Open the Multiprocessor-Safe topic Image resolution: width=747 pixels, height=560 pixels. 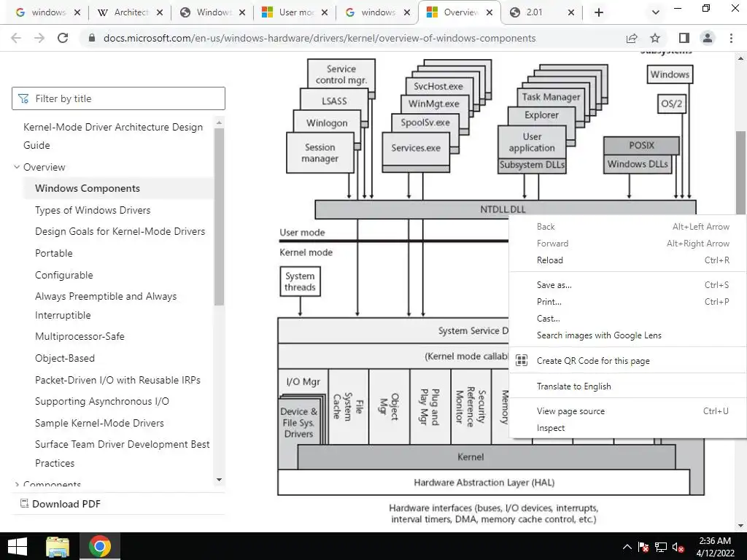point(80,336)
